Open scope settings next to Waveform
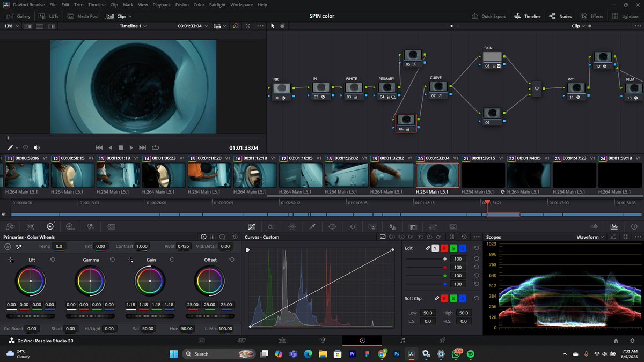The width and height of the screenshot is (644, 362). (613, 237)
